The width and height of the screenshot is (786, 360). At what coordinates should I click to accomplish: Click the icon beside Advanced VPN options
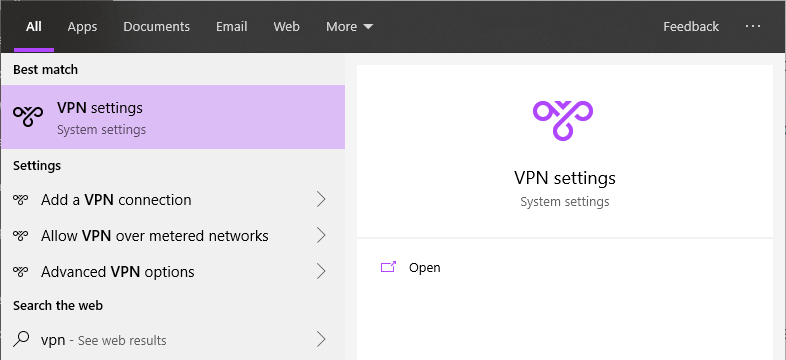21,272
